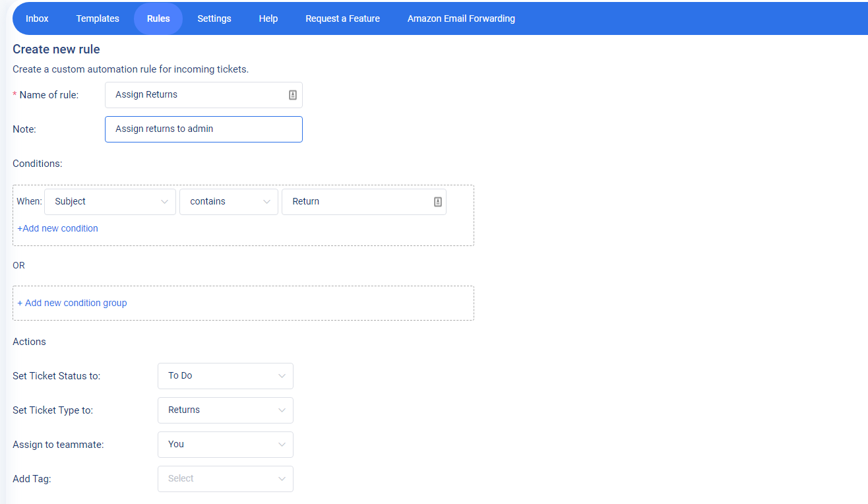
Task: Click the Set Ticket Type to: label
Action: [53, 410]
